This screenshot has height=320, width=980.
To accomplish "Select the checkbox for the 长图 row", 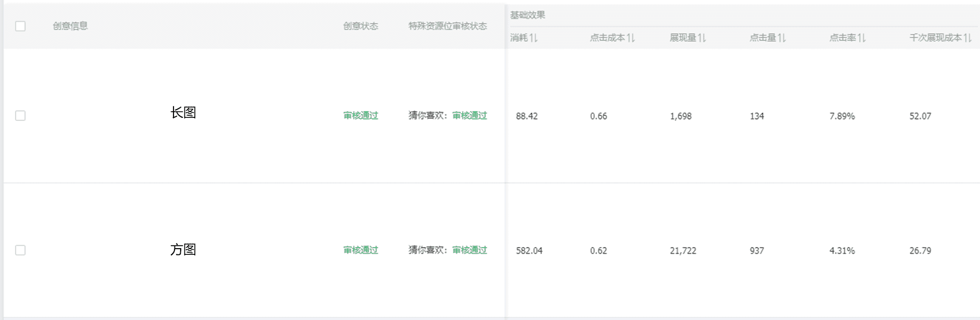I will [x=20, y=115].
